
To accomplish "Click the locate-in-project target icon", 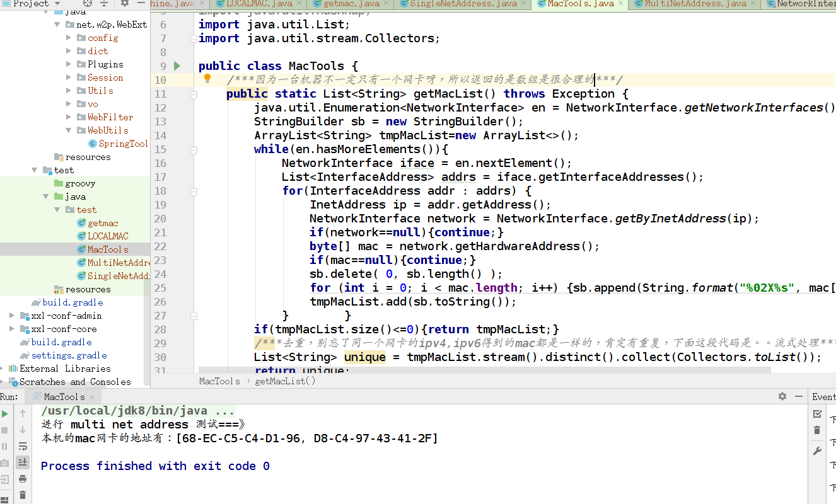I will pyautogui.click(x=88, y=3).
